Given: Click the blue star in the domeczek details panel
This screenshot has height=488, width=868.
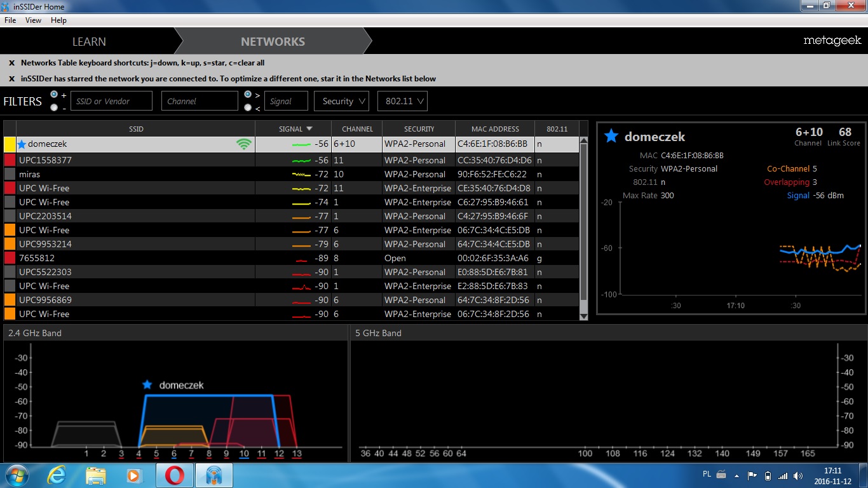Looking at the screenshot, I should [611, 136].
